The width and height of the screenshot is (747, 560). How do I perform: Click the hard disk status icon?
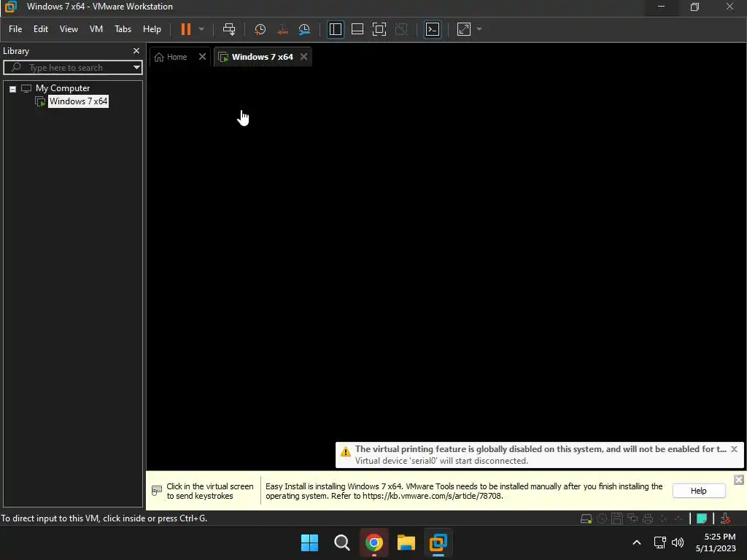click(586, 518)
